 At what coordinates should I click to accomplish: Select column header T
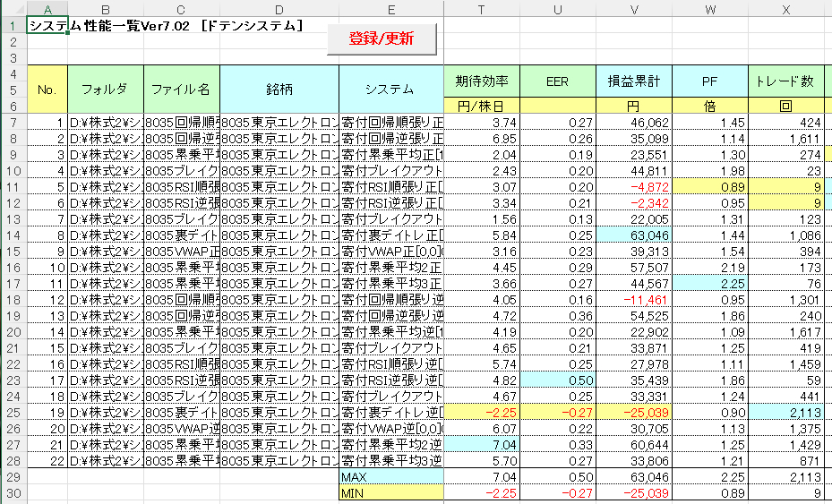click(x=481, y=9)
